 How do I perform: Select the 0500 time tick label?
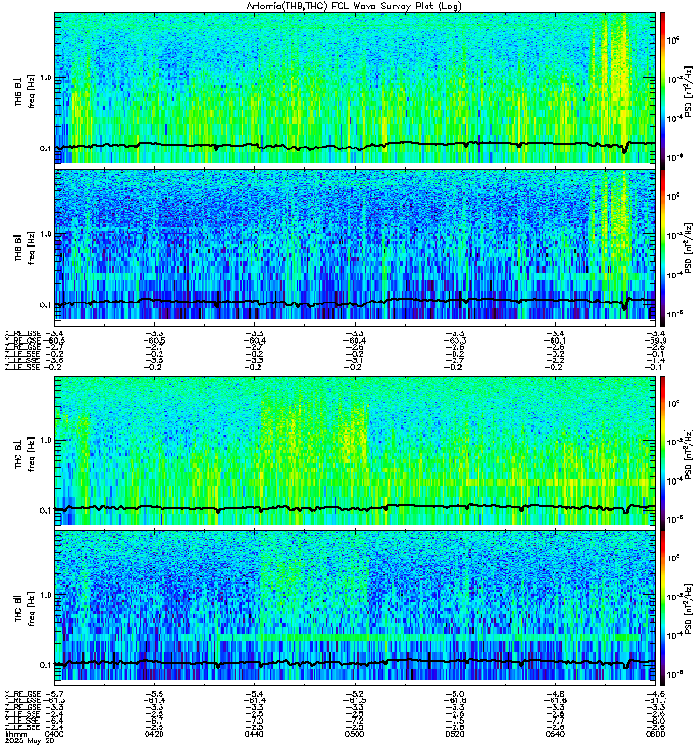coord(355,734)
